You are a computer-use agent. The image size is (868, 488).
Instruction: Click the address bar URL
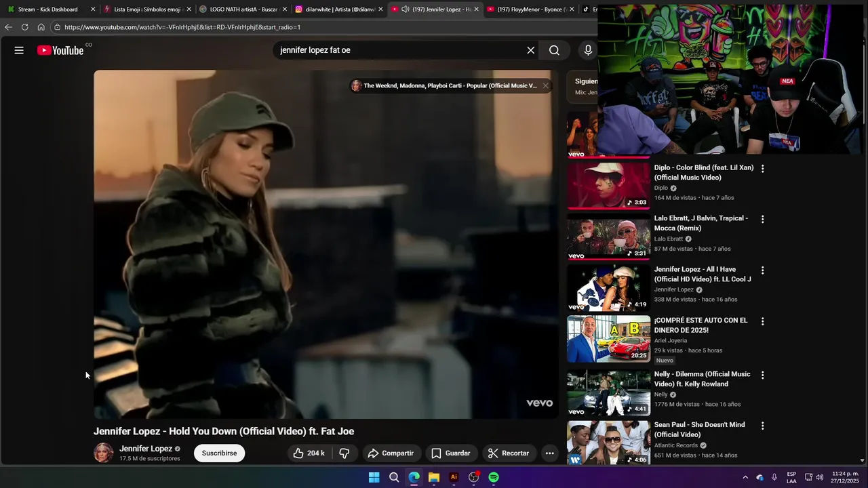(x=182, y=27)
